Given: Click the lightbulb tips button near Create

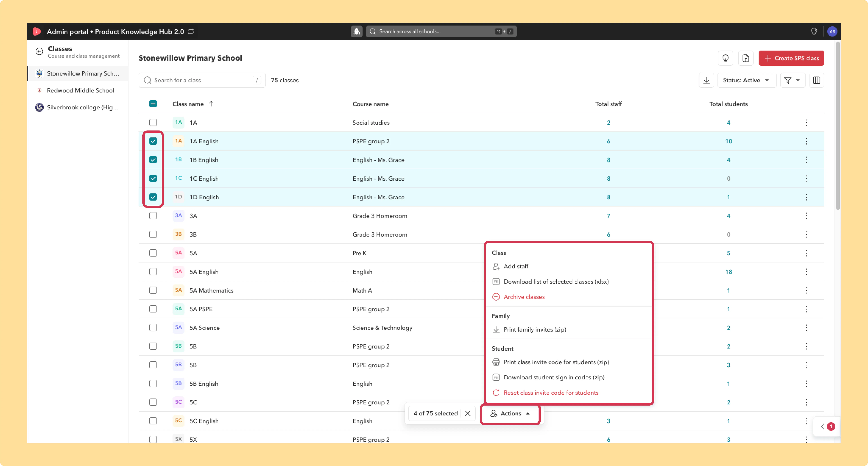Looking at the screenshot, I should [x=725, y=58].
